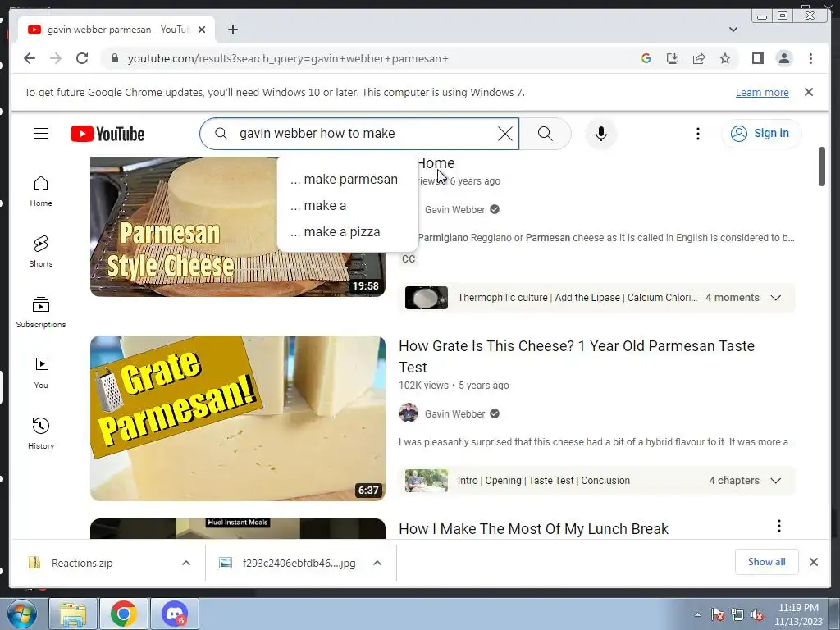Open Subscriptions in the sidebar
Image resolution: width=840 pixels, height=630 pixels.
[41, 313]
